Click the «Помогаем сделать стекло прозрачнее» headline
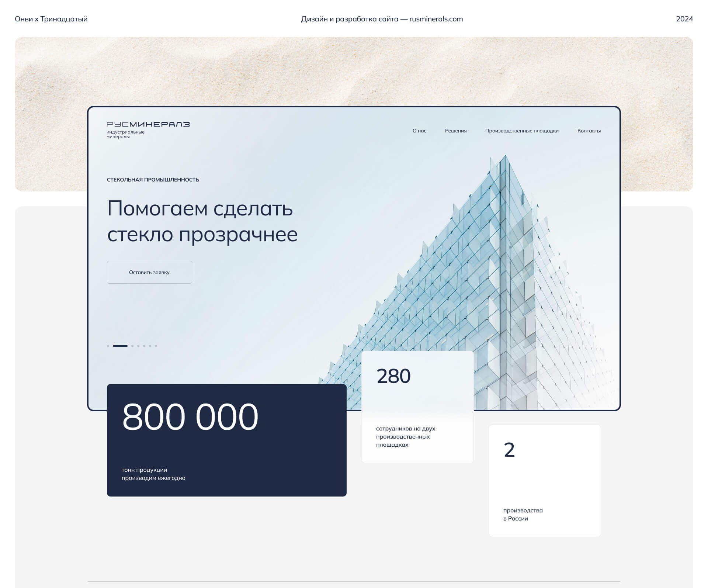 click(202, 221)
